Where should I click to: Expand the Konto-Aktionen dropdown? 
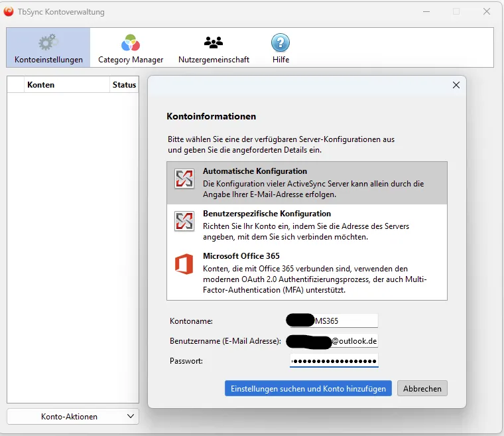tap(73, 416)
